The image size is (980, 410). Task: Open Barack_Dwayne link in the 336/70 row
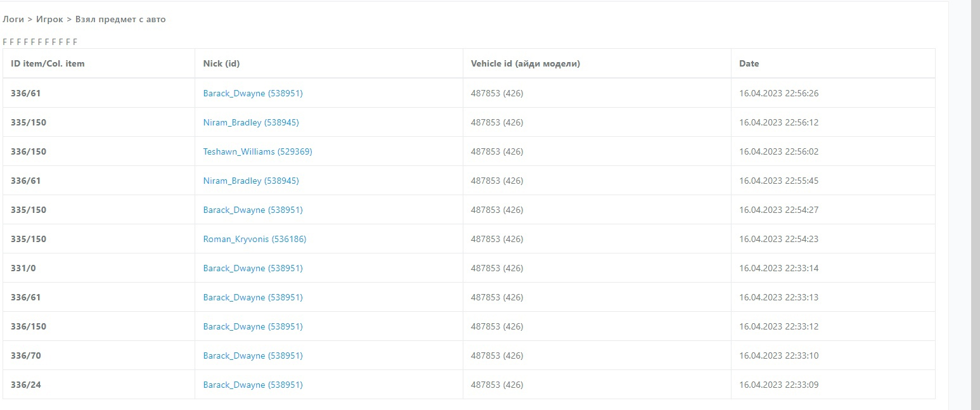coord(252,356)
